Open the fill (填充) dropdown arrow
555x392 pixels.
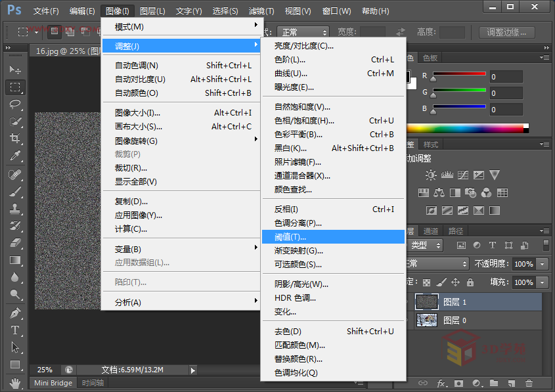tap(543, 282)
